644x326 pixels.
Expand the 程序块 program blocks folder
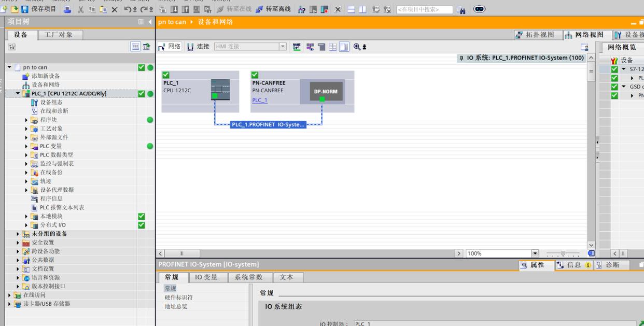pos(26,120)
